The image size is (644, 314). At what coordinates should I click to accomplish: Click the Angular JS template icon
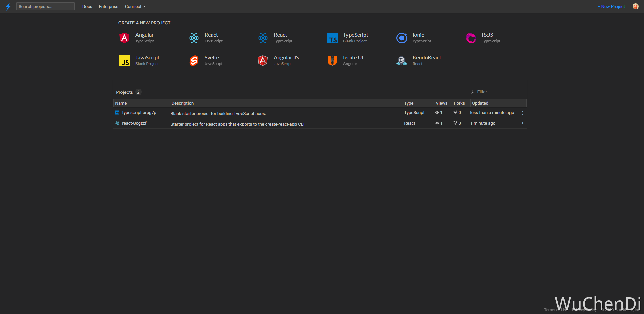point(263,61)
